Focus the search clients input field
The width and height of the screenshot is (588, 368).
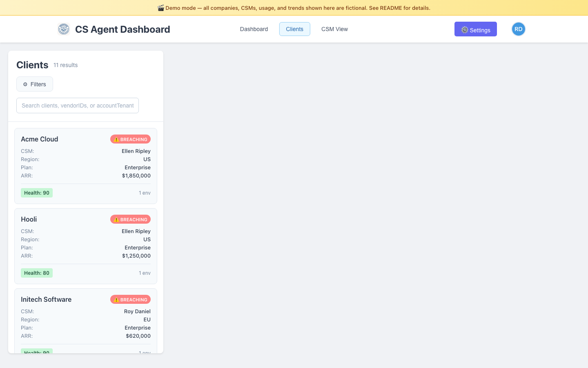click(78, 105)
